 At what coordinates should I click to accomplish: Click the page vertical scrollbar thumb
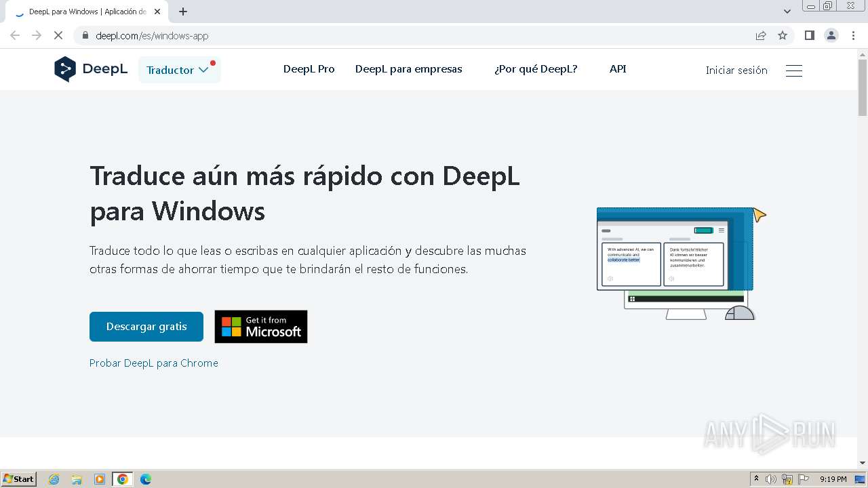[863, 87]
